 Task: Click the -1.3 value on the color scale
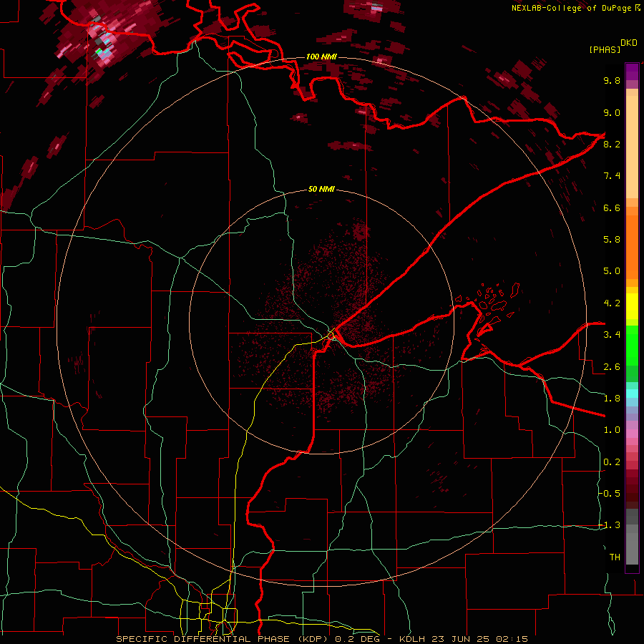coord(610,525)
